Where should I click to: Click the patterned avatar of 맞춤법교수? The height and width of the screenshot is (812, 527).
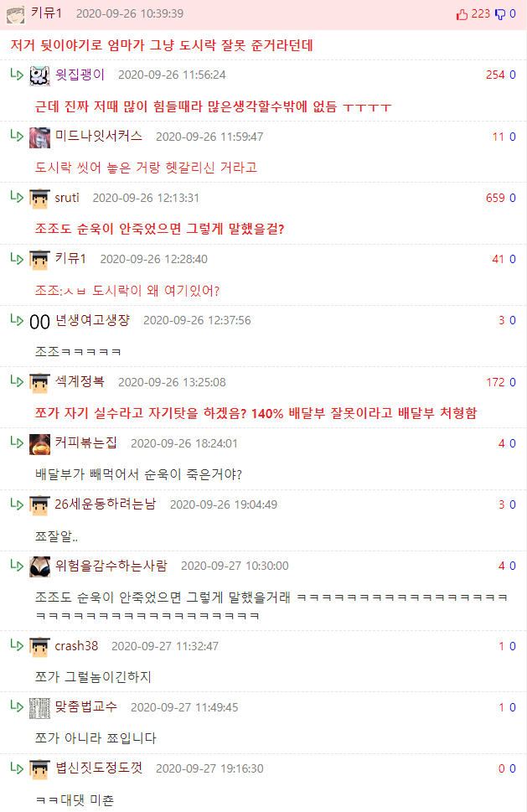point(39,708)
